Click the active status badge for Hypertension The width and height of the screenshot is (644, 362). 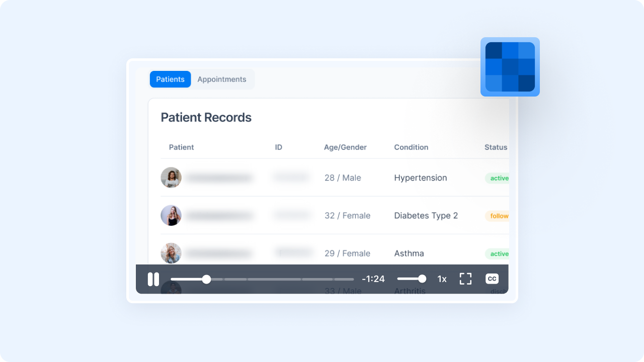point(498,178)
